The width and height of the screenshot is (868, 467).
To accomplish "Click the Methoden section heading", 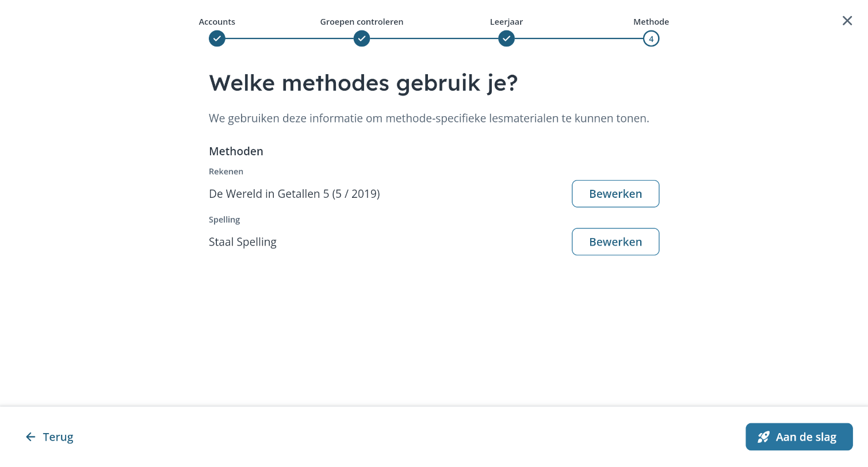I will [236, 151].
